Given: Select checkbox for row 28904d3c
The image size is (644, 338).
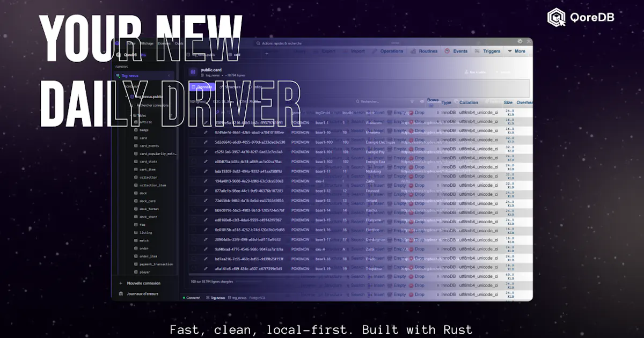Looking at the screenshot, I should (x=194, y=239).
